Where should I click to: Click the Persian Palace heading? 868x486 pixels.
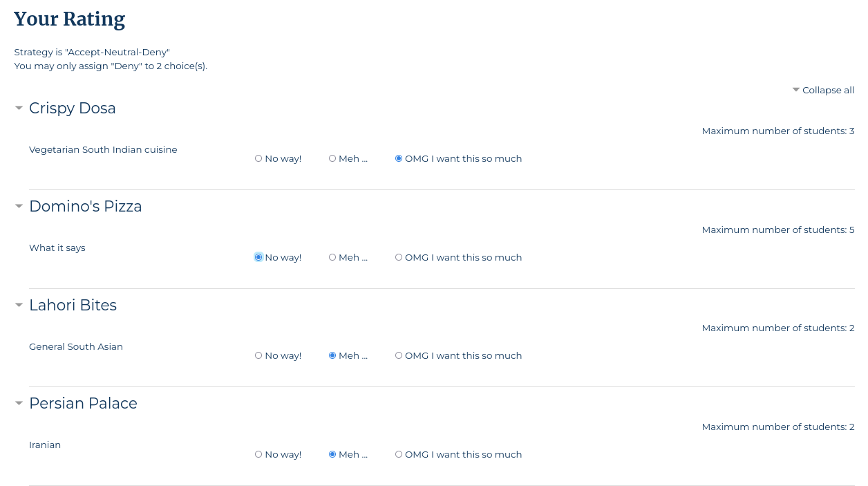[x=83, y=404]
